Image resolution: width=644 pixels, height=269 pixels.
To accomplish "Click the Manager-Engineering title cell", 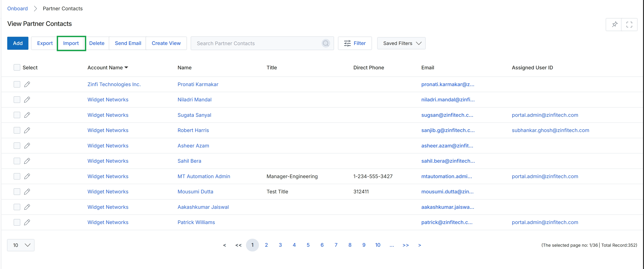I will (292, 176).
